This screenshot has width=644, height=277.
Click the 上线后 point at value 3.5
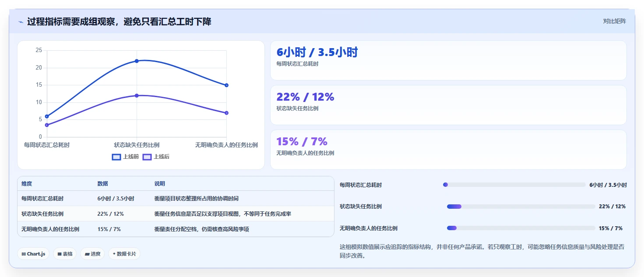(47, 125)
